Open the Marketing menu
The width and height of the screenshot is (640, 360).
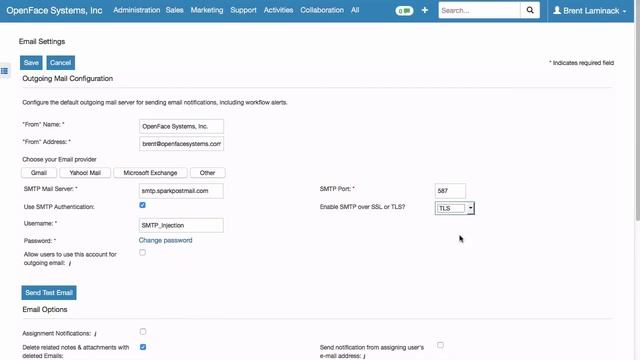[207, 10]
